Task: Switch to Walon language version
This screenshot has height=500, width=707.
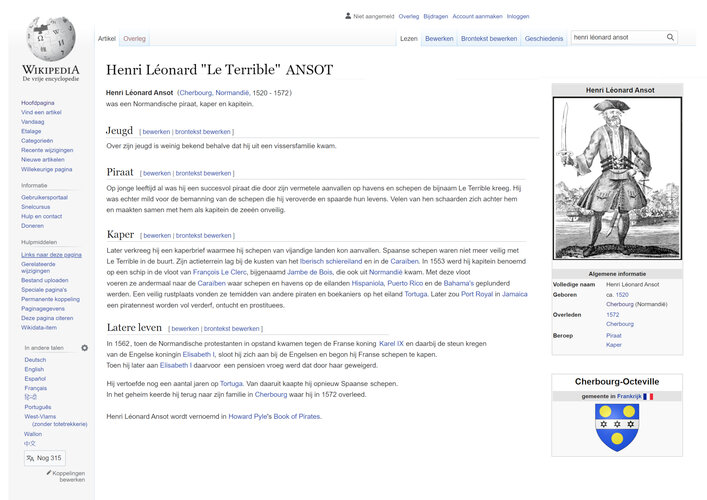Action: coord(33,434)
